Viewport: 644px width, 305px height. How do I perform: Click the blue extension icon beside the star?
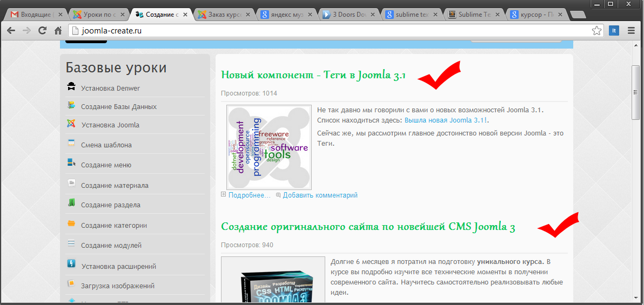[x=614, y=31]
